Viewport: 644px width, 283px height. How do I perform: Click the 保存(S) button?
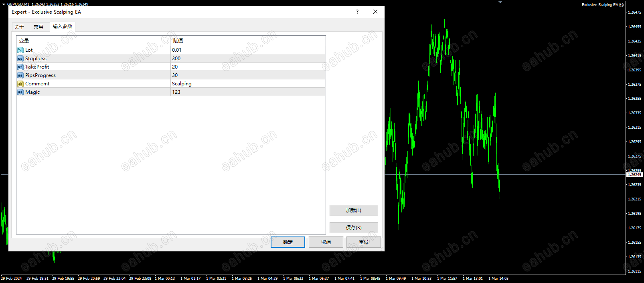tap(354, 228)
